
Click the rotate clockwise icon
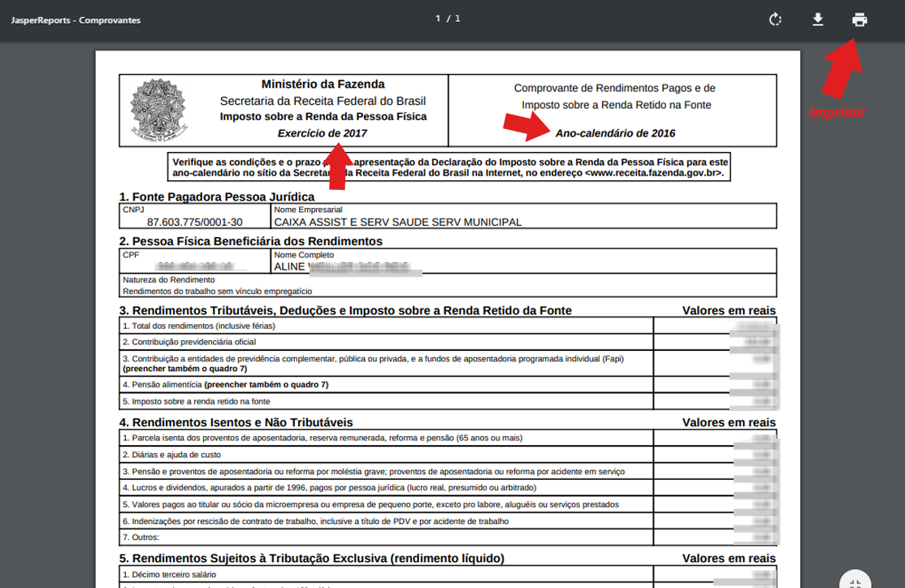coord(775,19)
